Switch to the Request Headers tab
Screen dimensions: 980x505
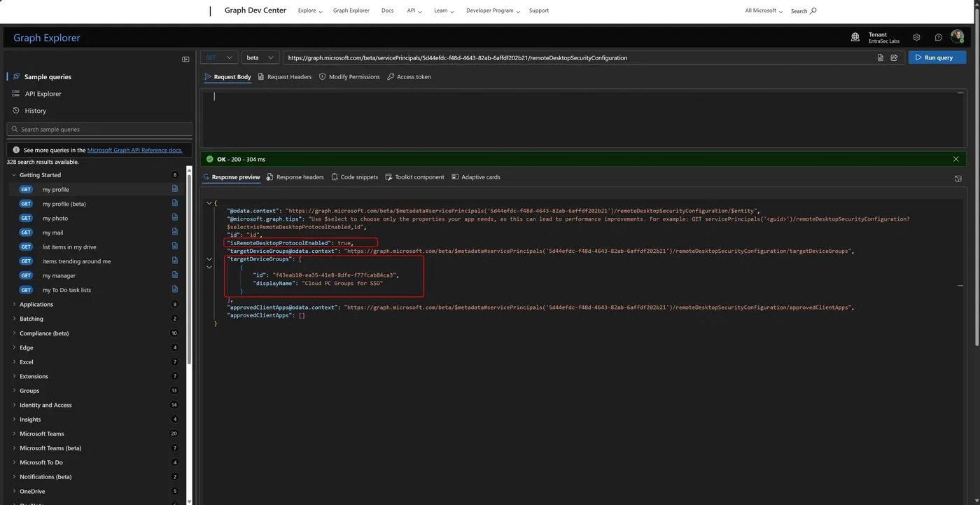click(285, 77)
